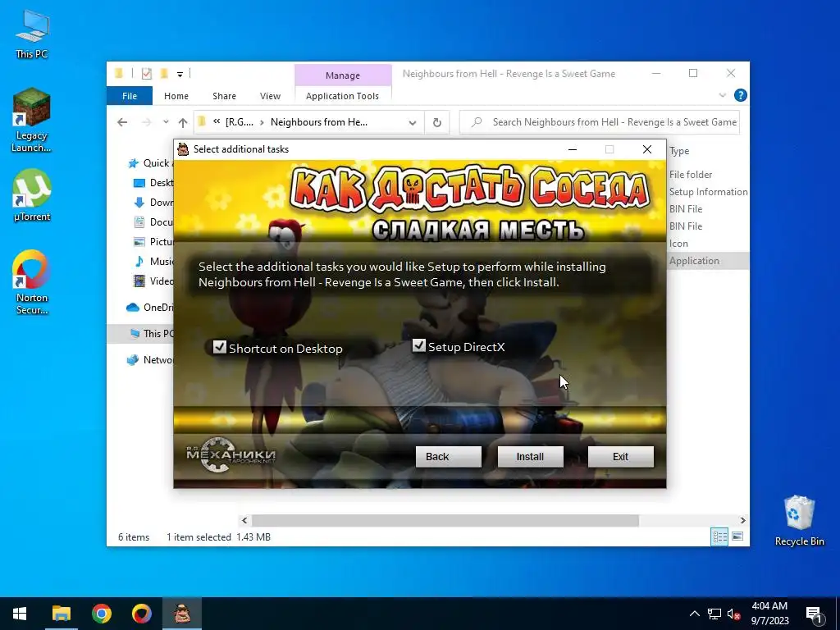Click the setup dialog title bar icon
This screenshot has height=630, width=840.
[x=183, y=149]
